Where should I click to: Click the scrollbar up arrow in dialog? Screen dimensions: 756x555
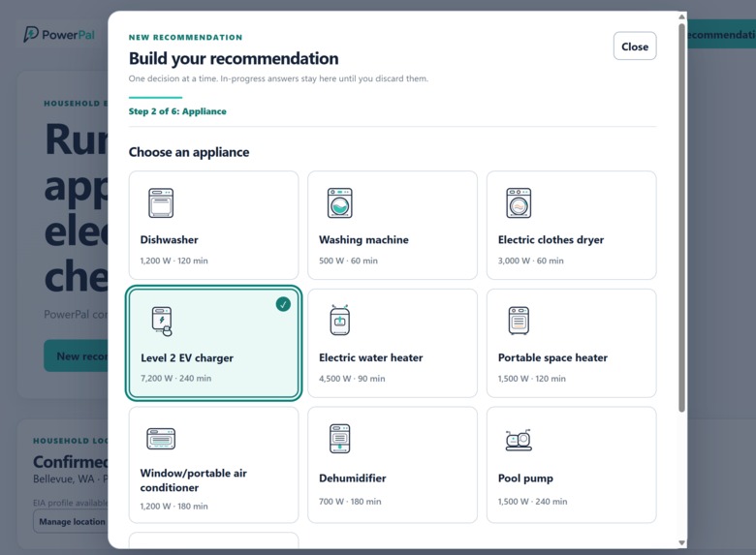pos(681,16)
